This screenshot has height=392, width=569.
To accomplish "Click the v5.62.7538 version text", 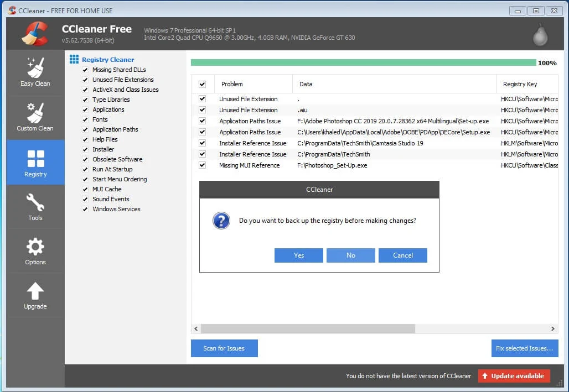I will pos(88,40).
